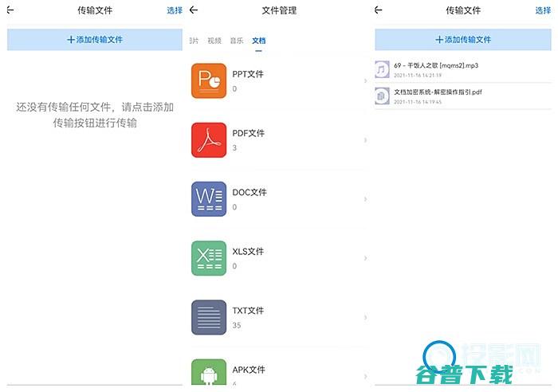Tap the back arrow on the left 传输文件 screen
The height and width of the screenshot is (392, 558).
click(x=10, y=10)
